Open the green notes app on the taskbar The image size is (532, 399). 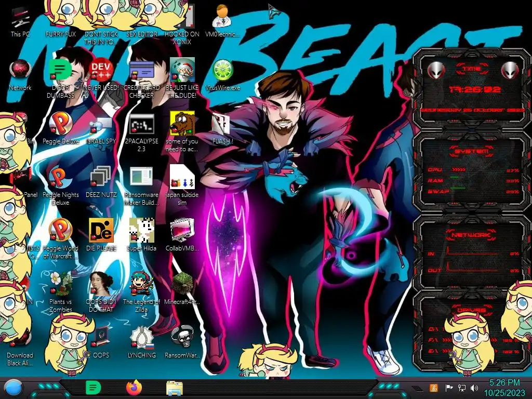(x=94, y=388)
